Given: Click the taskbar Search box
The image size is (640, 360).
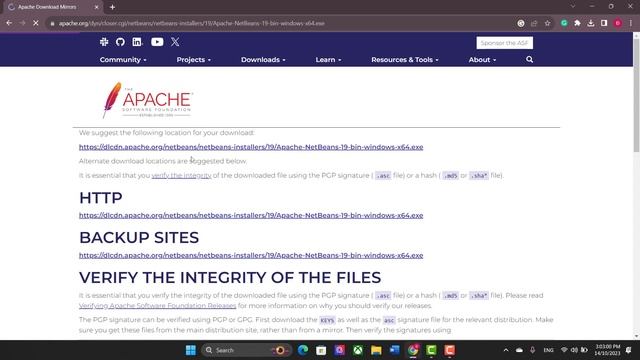Looking at the screenshot, I should tap(246, 350).
